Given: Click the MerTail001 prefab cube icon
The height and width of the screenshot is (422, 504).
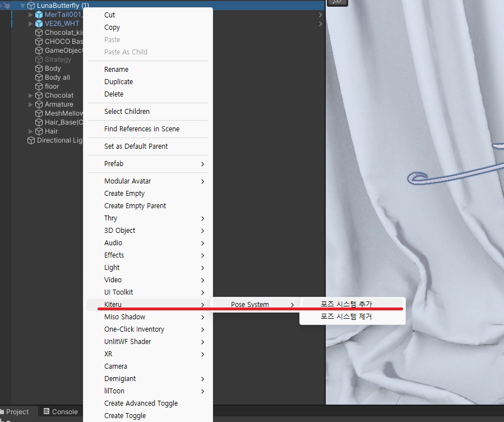Looking at the screenshot, I should [x=39, y=15].
